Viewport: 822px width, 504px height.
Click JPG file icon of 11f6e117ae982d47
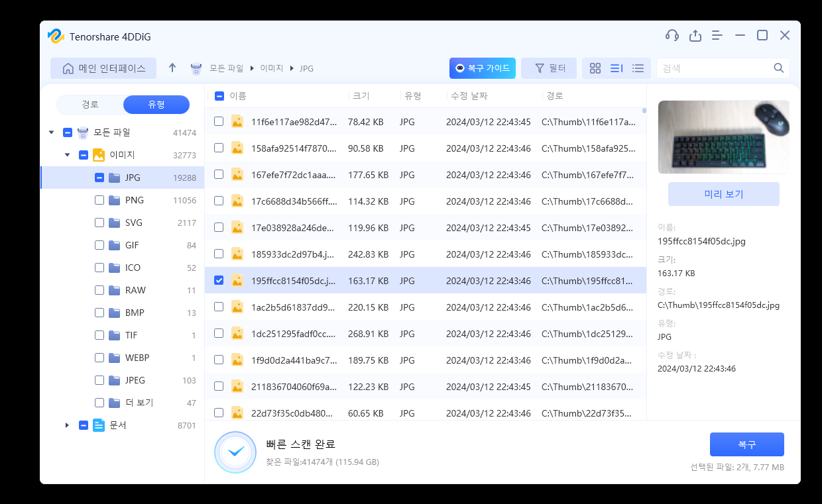coord(237,121)
